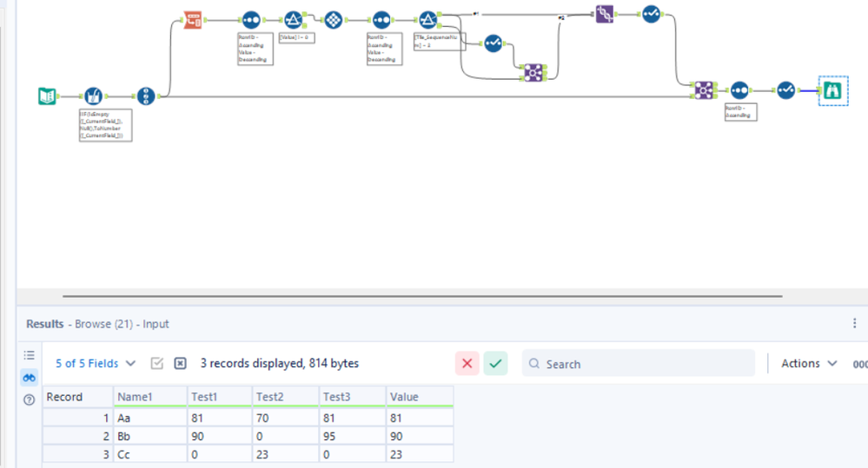868x468 pixels.
Task: Select the Join Multiple tool before the final Sort
Action: pyautogui.click(x=704, y=90)
